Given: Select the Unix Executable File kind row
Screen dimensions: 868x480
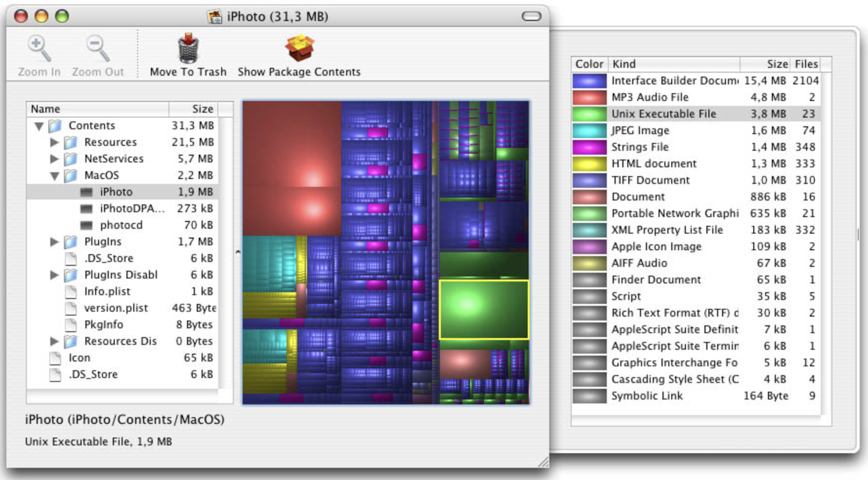Looking at the screenshot, I should (664, 114).
